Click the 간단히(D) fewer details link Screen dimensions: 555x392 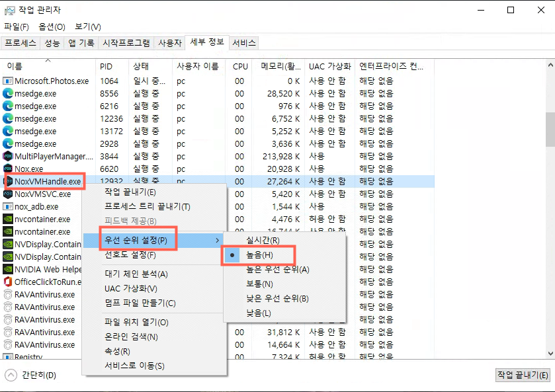coord(39,375)
